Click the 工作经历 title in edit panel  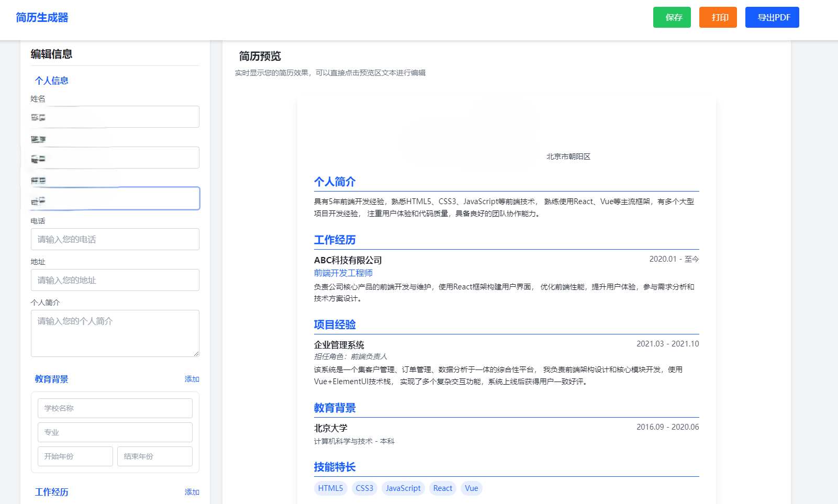click(x=52, y=492)
